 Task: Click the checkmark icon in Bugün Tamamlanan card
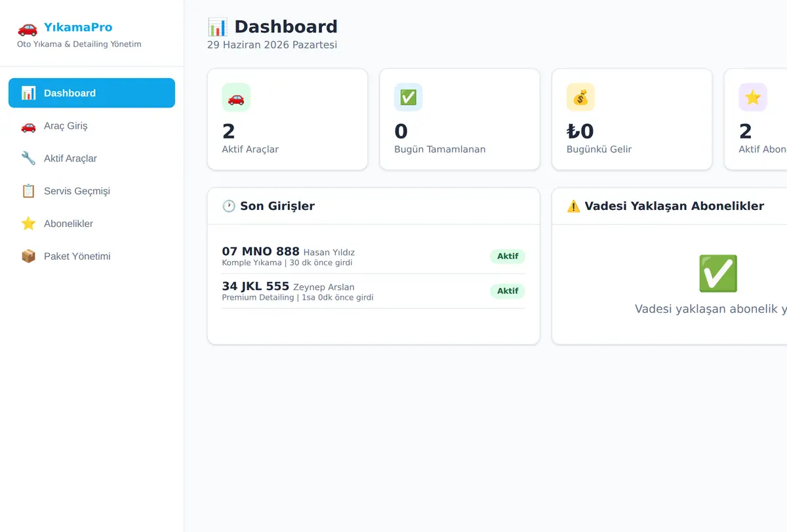409,98
